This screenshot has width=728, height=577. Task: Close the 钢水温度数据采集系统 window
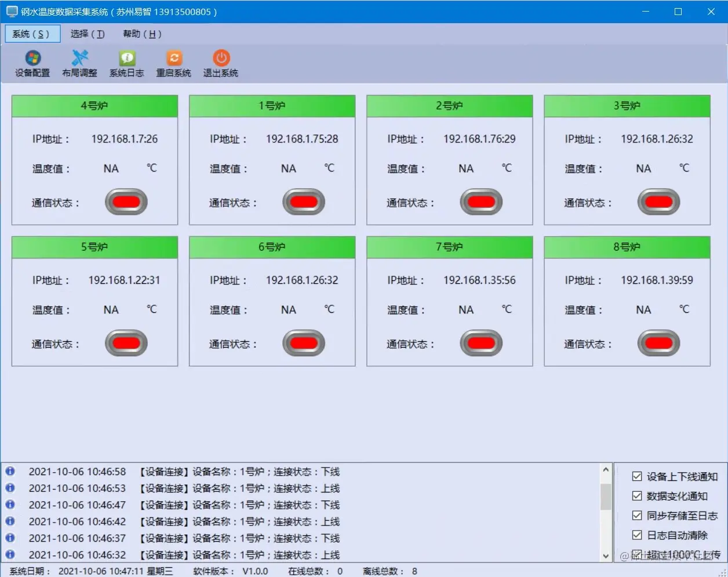pyautogui.click(x=711, y=12)
